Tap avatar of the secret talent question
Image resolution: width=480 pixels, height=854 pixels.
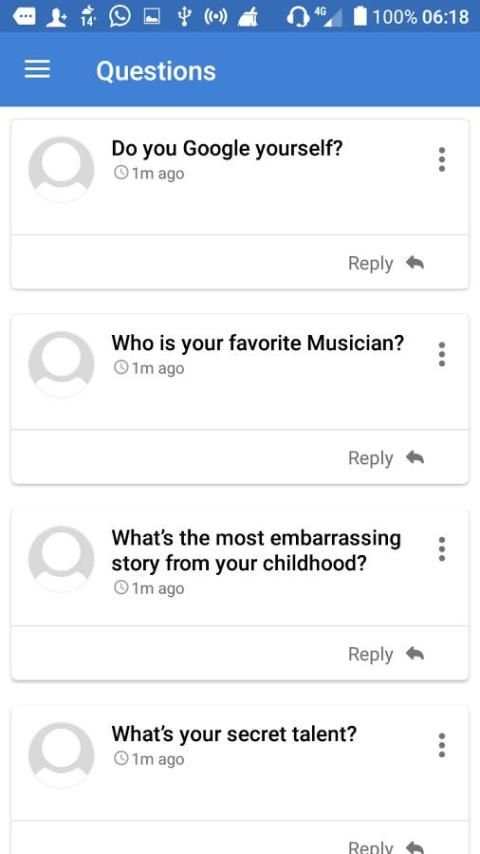click(61, 755)
